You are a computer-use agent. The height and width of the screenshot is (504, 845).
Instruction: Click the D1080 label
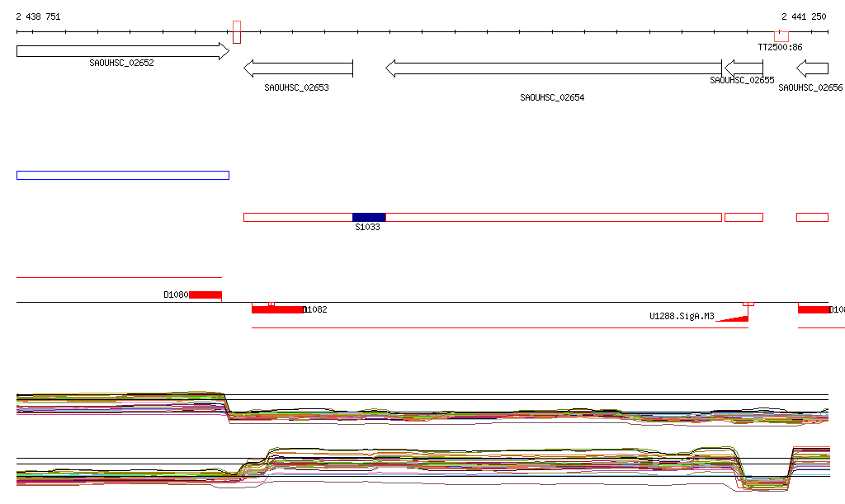coord(176,295)
